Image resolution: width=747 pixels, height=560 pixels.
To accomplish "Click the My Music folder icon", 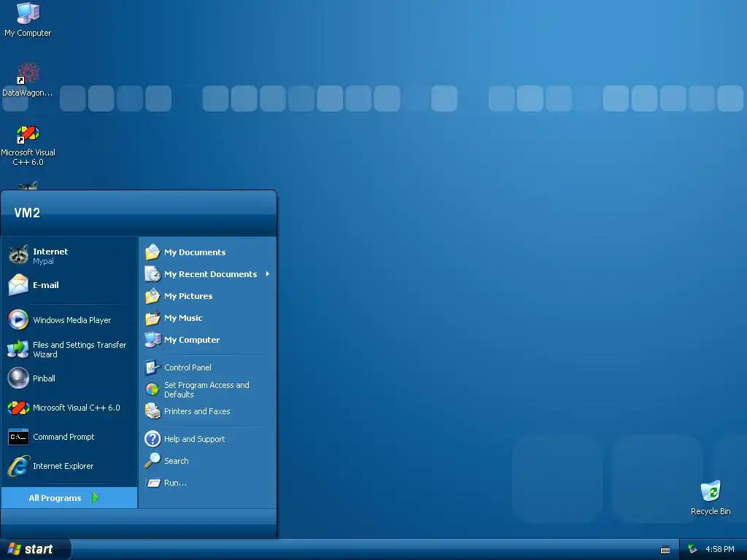I will tap(152, 318).
